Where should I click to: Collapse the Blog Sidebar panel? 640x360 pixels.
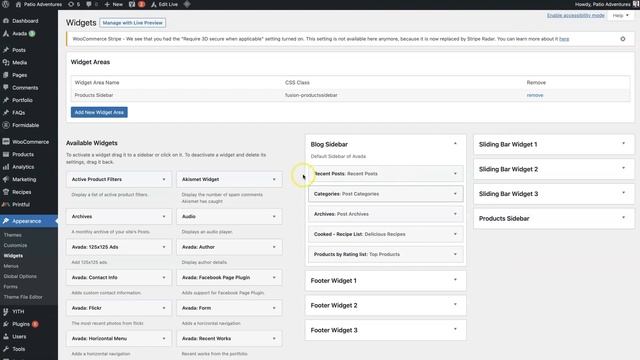455,144
